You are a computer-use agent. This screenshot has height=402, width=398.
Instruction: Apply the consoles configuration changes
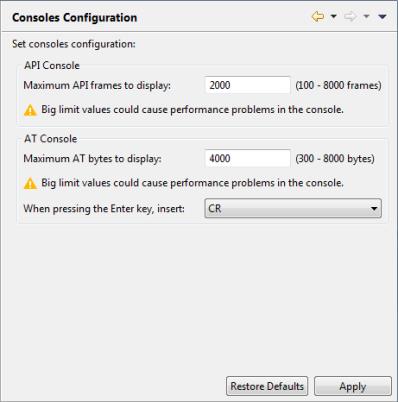click(353, 386)
